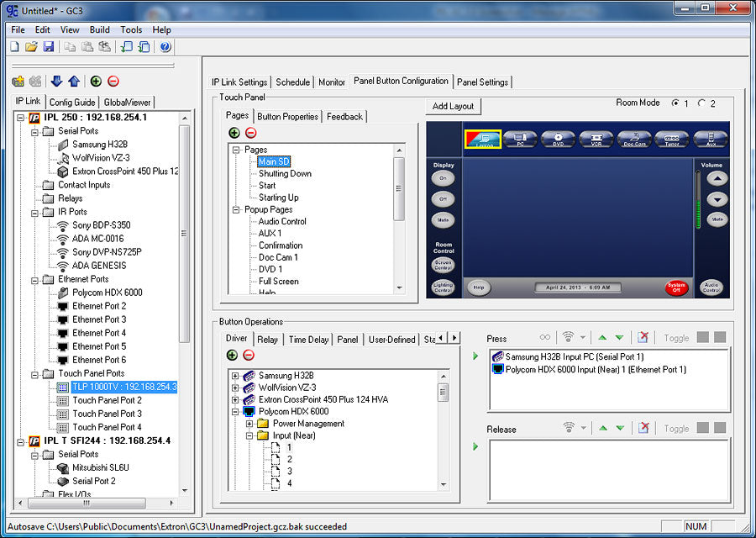Image resolution: width=756 pixels, height=538 pixels.
Task: Delete page with red minus icon
Action: [x=250, y=133]
